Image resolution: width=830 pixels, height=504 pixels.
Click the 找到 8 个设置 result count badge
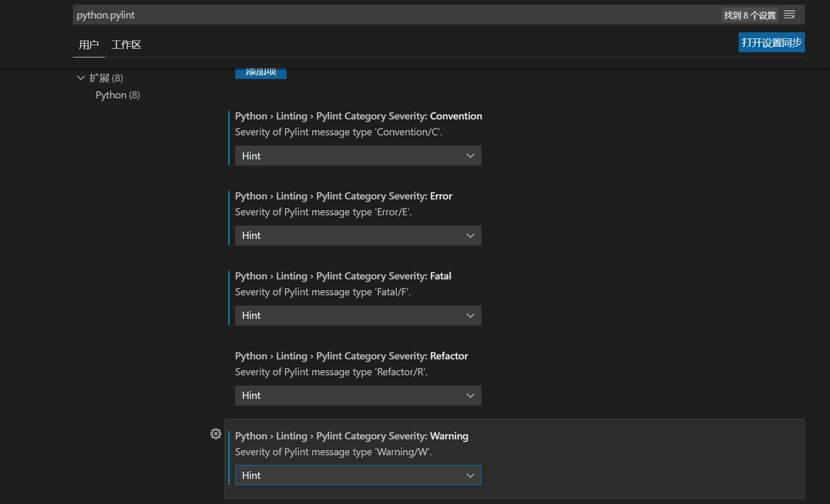(750, 15)
